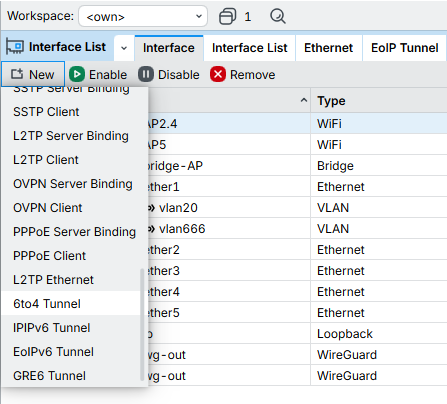
Task: Choose the highlighted 6to4 Tunnel entry
Action: click(x=71, y=304)
